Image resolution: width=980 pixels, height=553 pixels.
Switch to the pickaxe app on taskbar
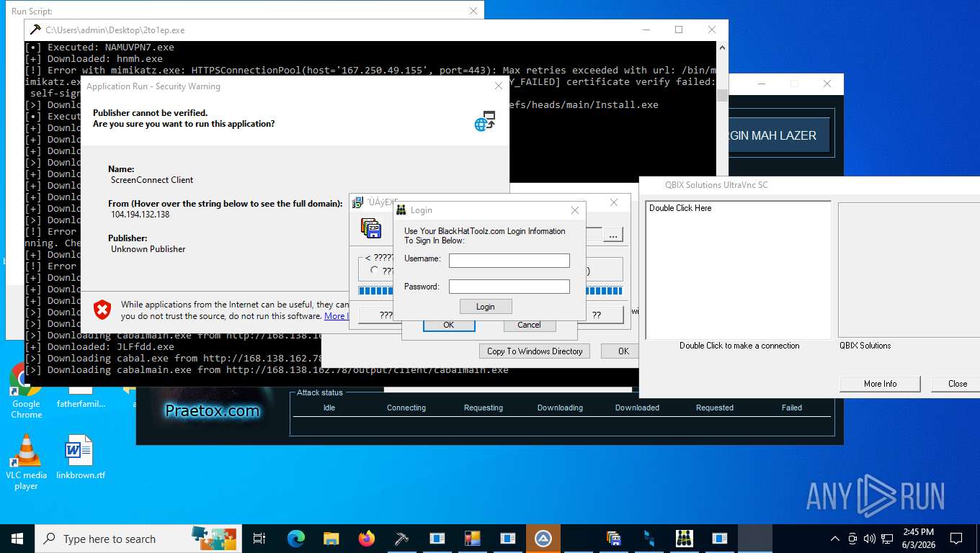tap(401, 539)
